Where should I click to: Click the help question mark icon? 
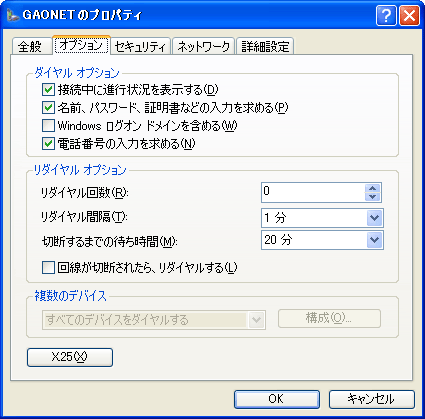tap(386, 15)
